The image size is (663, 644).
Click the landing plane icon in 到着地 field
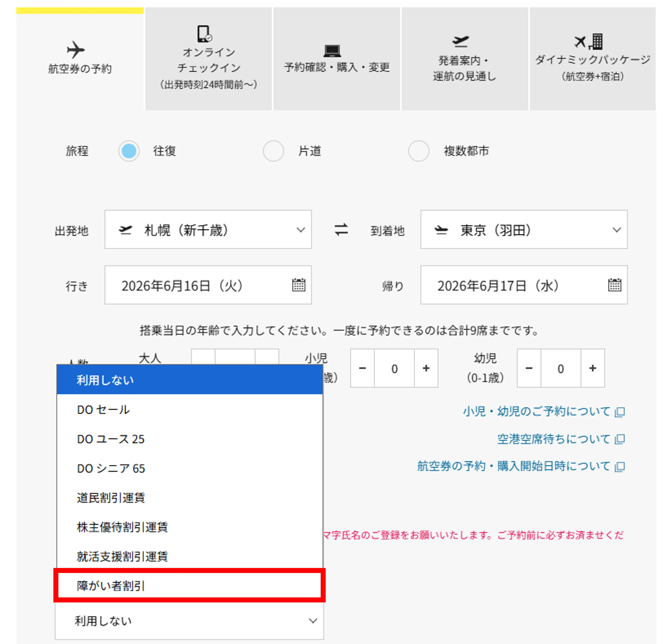pos(441,230)
